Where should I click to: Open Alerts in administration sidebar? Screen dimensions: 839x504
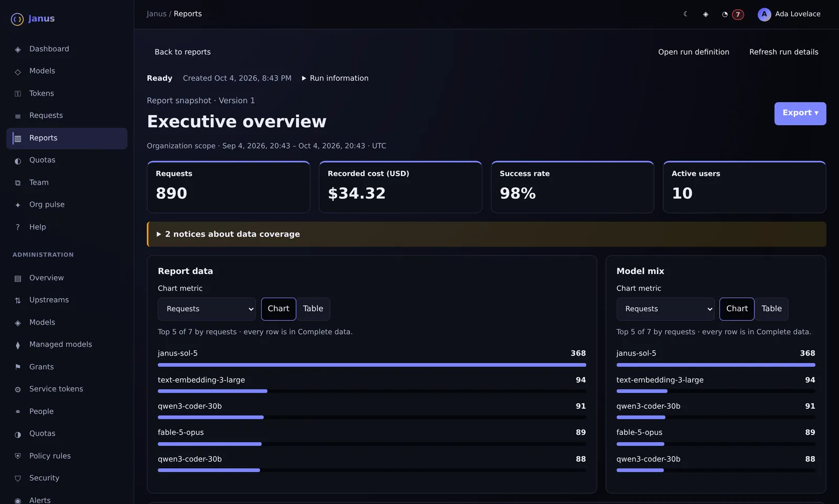click(67, 500)
